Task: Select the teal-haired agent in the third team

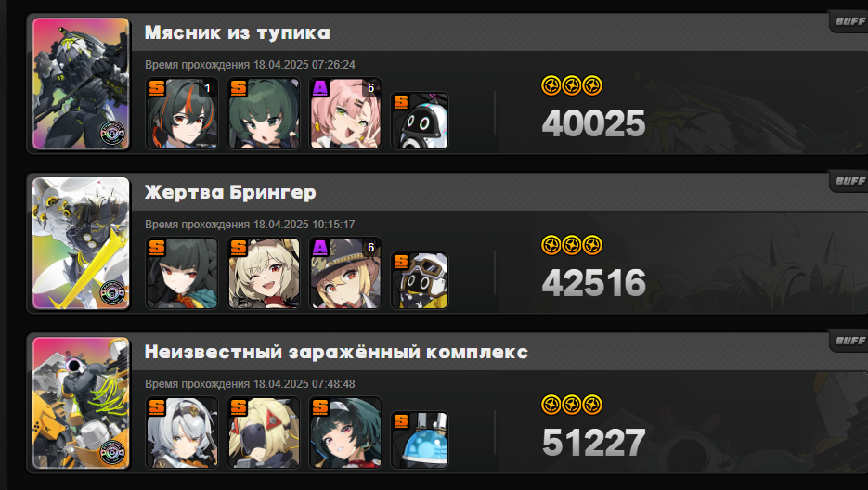Action: pos(345,432)
